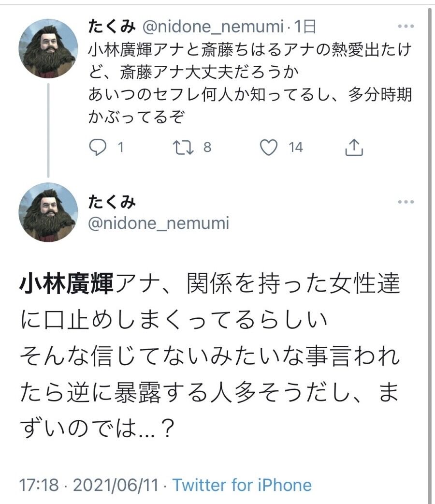Click the reply count 1
This screenshot has width=435, height=504.
tap(120, 148)
